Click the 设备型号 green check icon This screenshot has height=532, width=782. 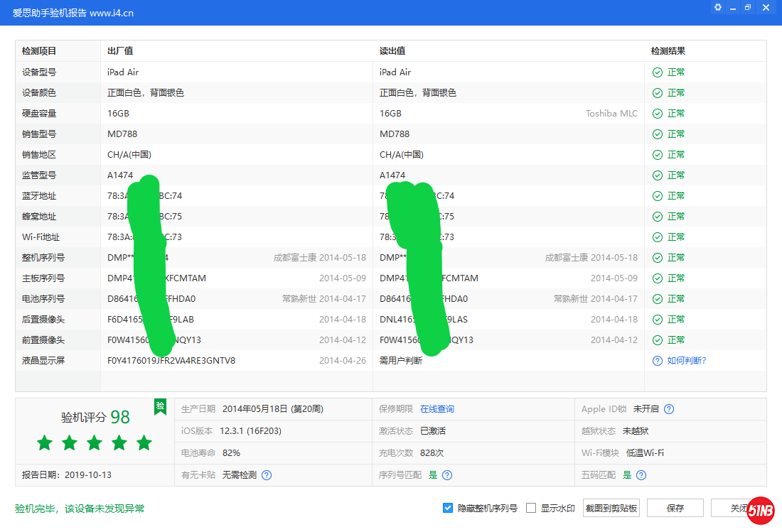(658, 72)
